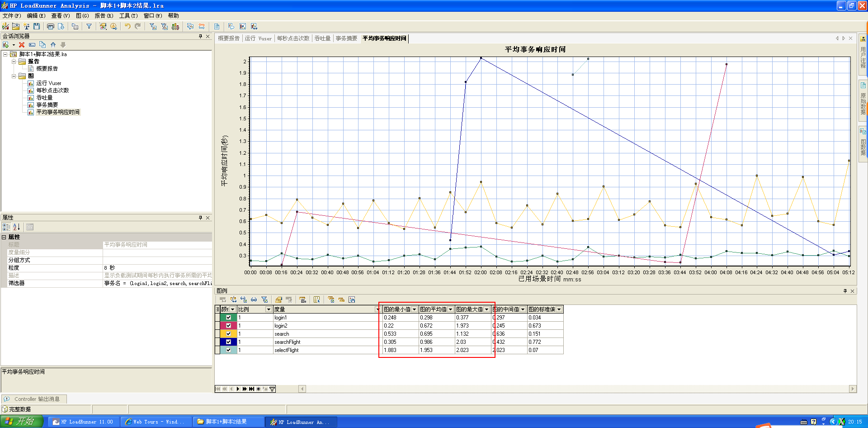
Task: Move item up with blue arrow icon
Action: 53,45
